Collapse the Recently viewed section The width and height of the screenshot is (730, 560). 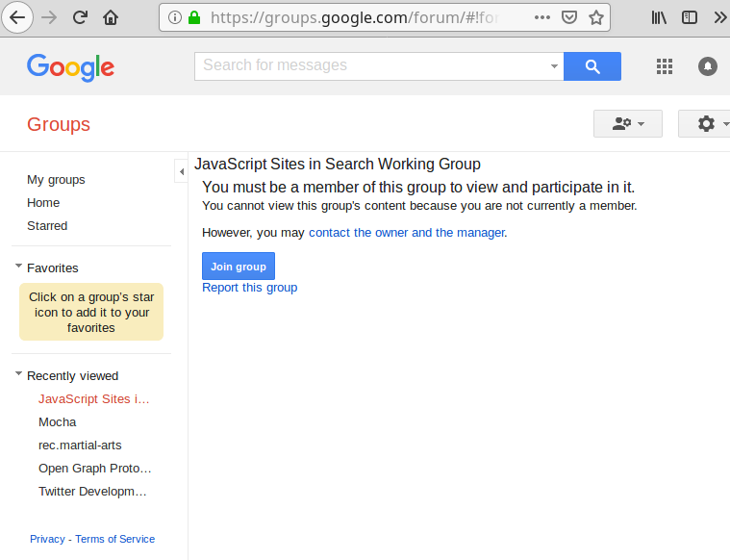(x=18, y=375)
